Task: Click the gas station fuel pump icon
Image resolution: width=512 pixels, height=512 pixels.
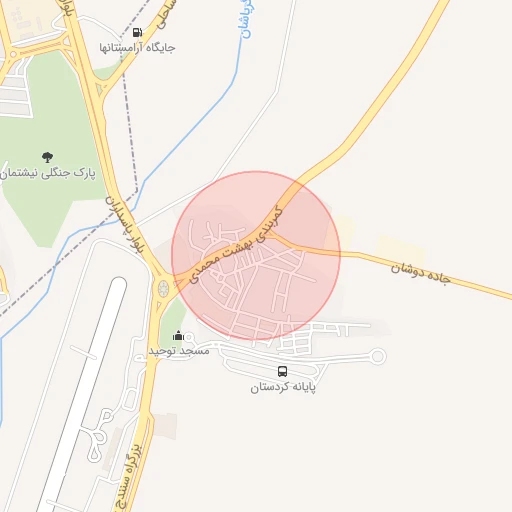Action: pyautogui.click(x=137, y=32)
